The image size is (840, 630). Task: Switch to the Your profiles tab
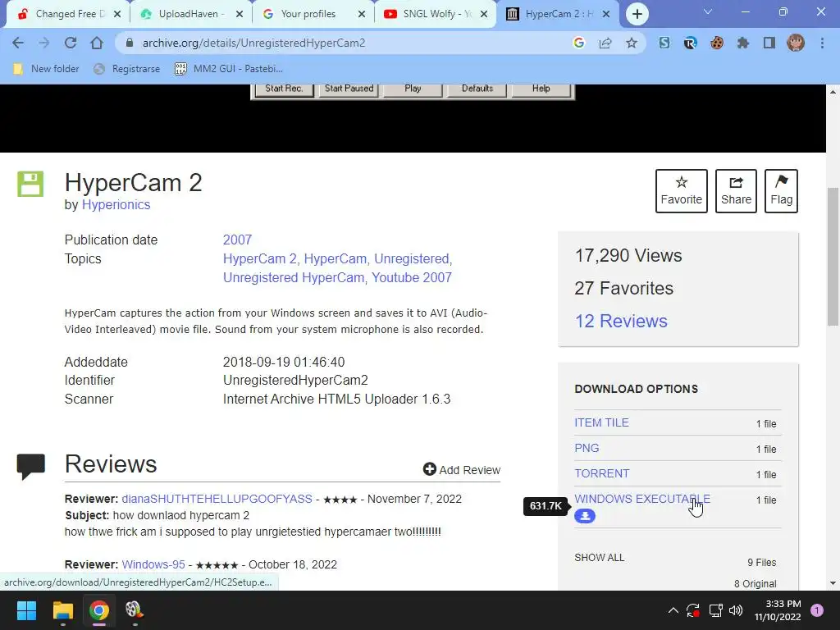click(x=313, y=14)
